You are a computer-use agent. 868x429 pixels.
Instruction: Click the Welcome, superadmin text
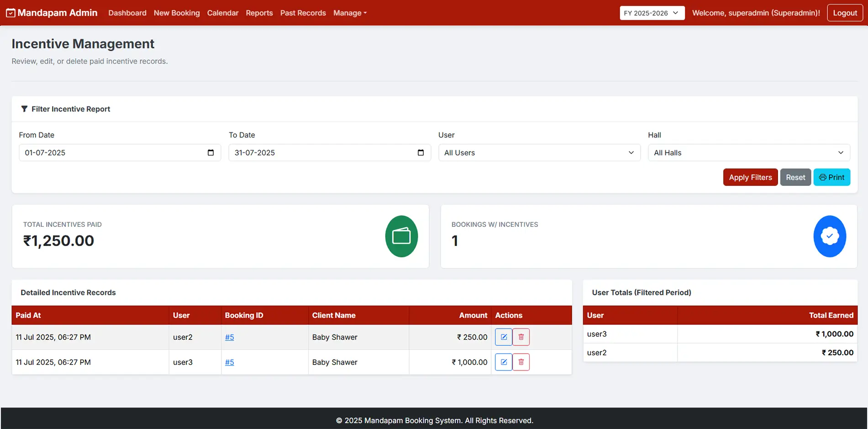pos(756,13)
